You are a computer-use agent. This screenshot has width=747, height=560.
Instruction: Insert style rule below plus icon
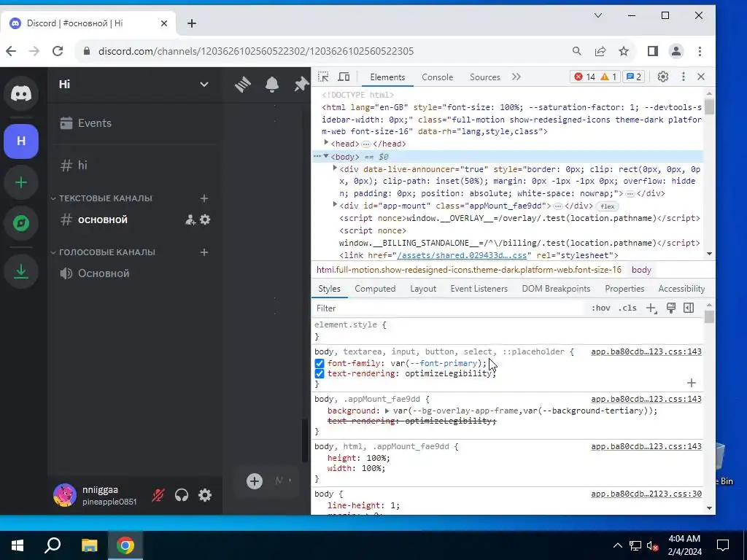(x=692, y=383)
